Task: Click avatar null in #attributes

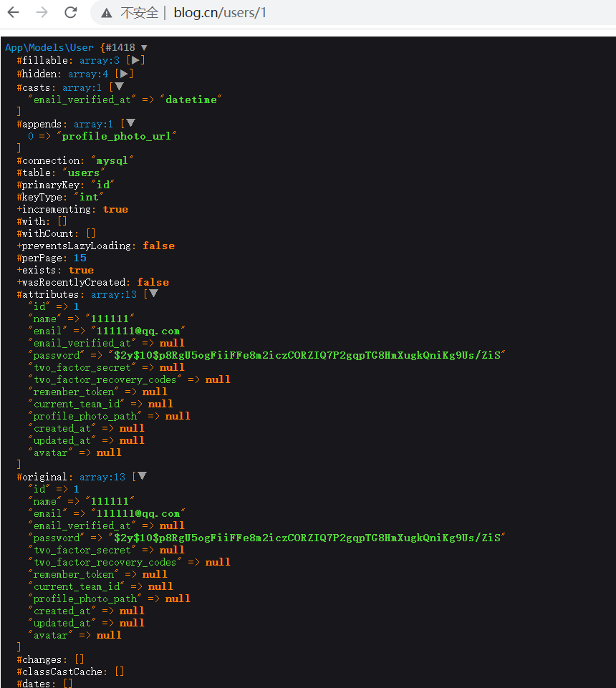Action: coord(109,452)
